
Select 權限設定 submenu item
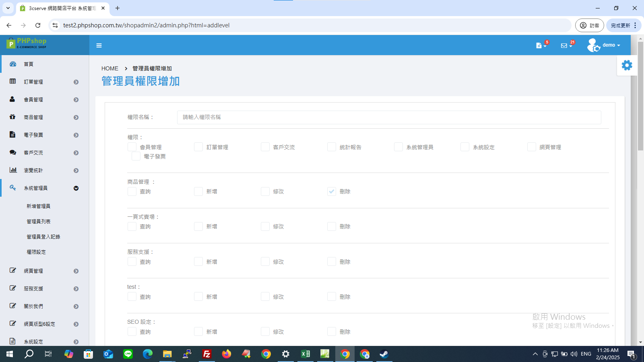(x=36, y=252)
